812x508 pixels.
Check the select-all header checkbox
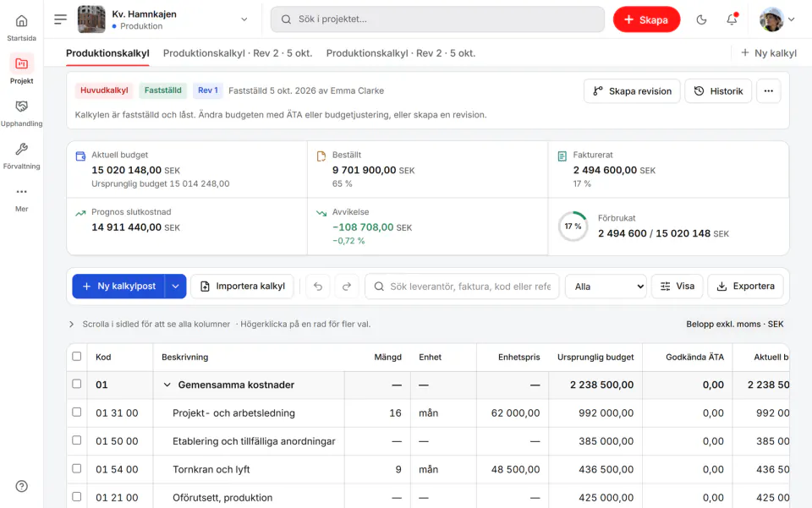pyautogui.click(x=77, y=357)
